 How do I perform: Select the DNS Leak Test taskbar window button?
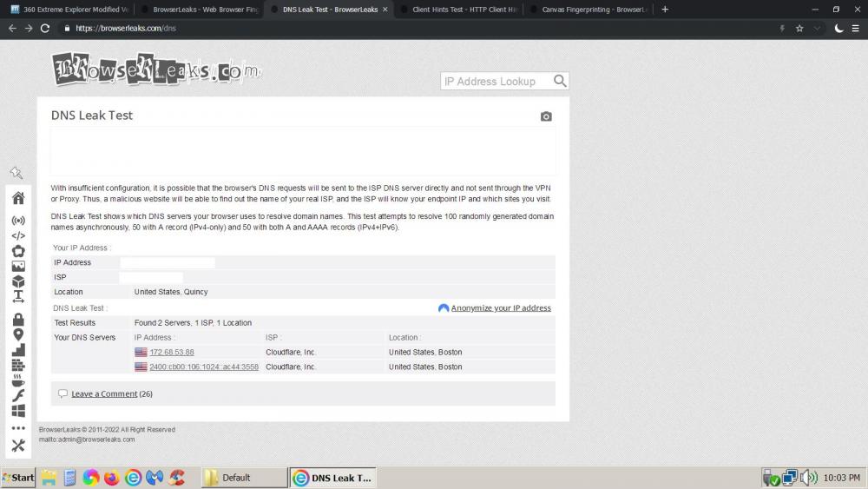tap(332, 478)
